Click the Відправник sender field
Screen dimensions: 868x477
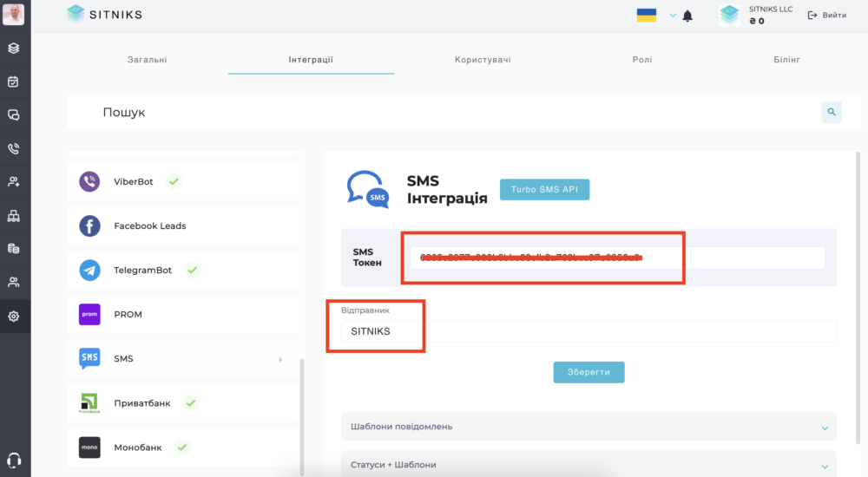point(589,331)
